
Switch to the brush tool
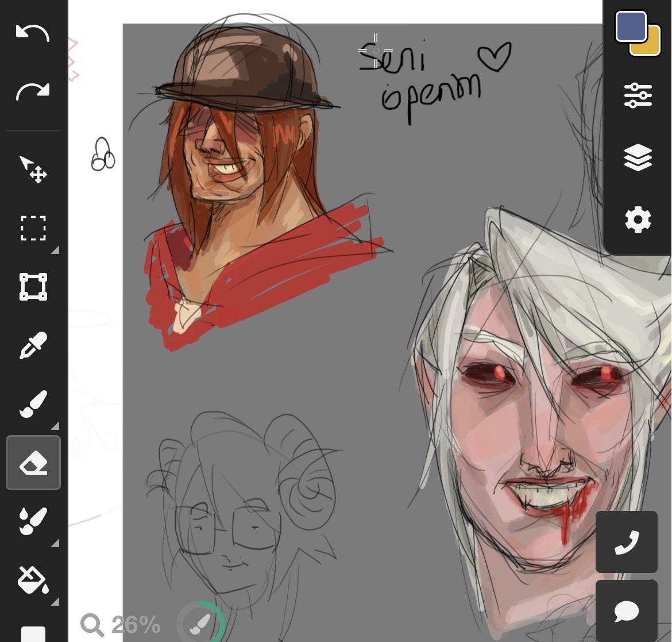[x=33, y=402]
